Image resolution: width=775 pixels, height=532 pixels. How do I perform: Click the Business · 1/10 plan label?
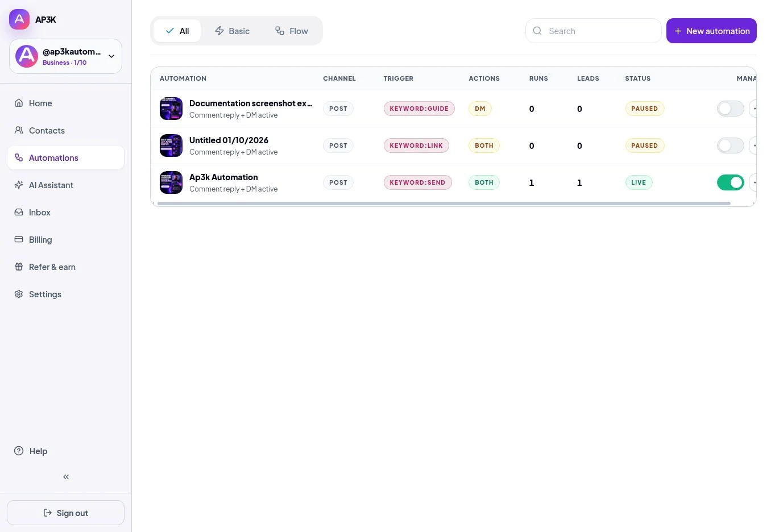click(65, 63)
